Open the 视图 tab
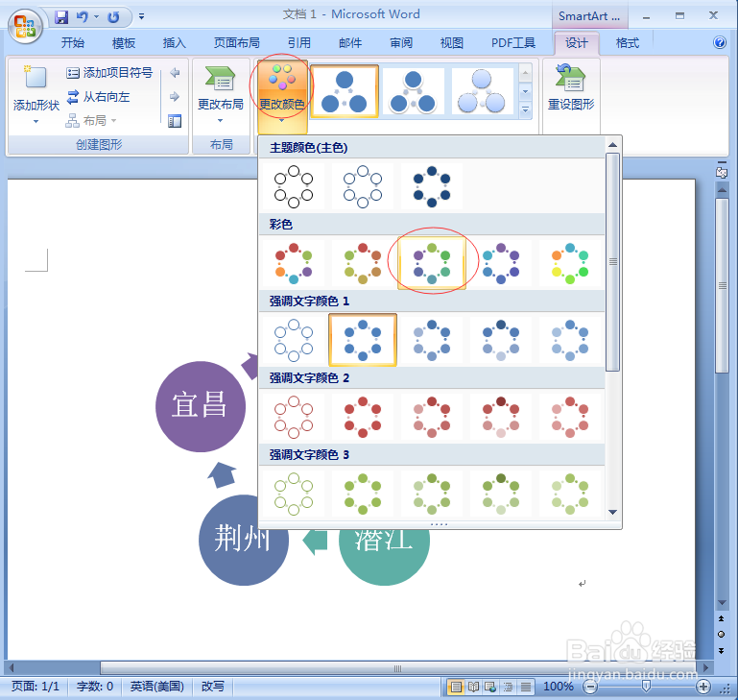The height and width of the screenshot is (700, 738). pos(452,43)
